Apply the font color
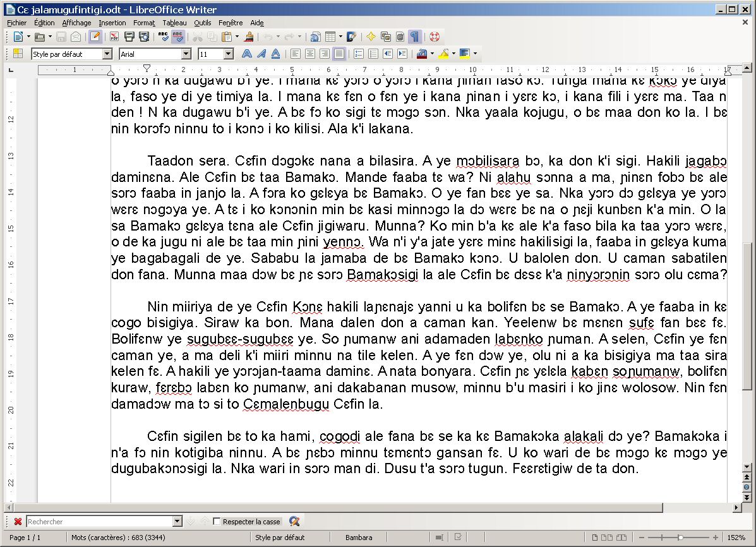The image size is (756, 547). [x=422, y=54]
